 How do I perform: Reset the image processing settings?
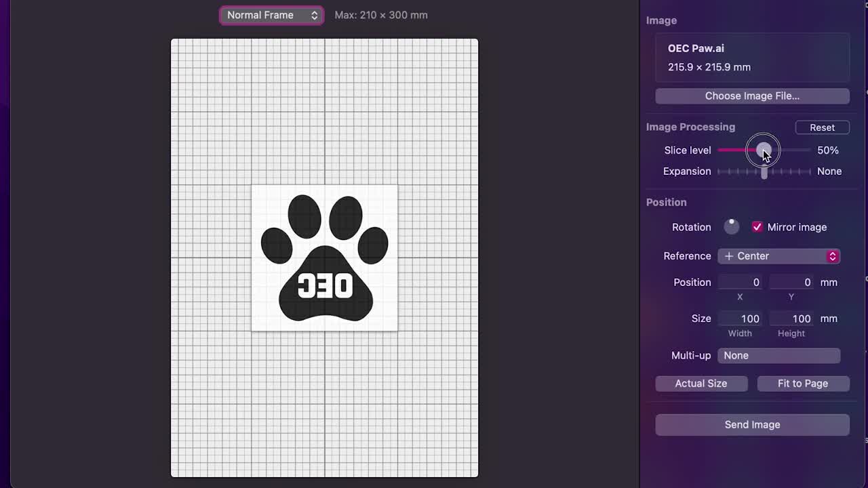point(822,127)
